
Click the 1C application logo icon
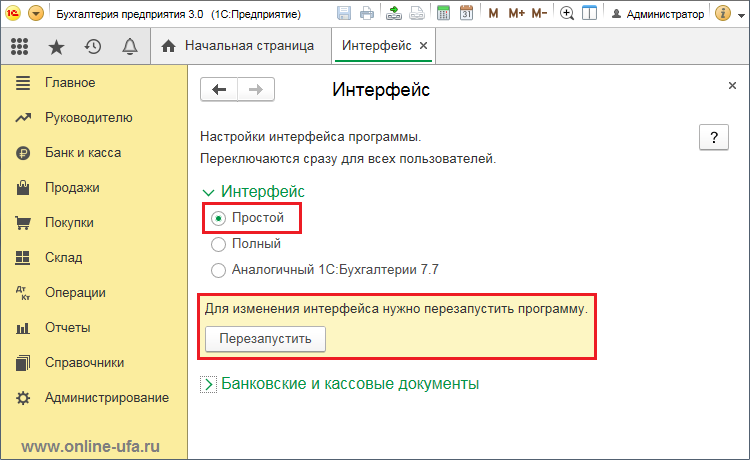tap(13, 13)
